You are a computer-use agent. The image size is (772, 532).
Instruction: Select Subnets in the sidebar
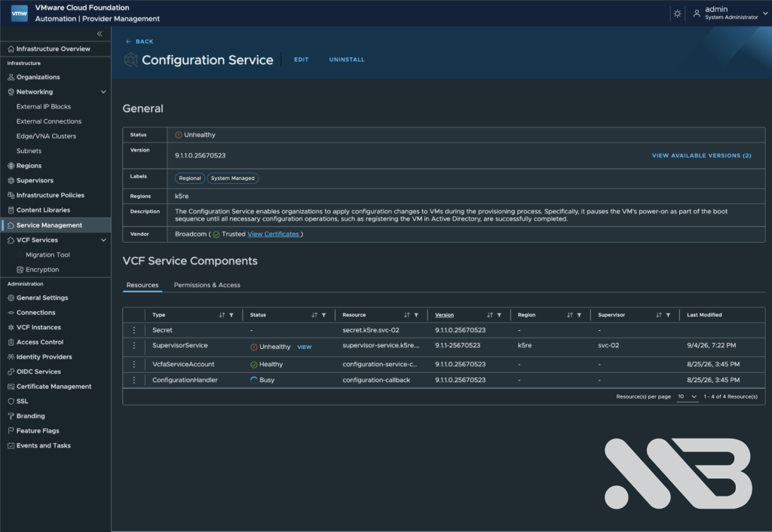coord(29,151)
